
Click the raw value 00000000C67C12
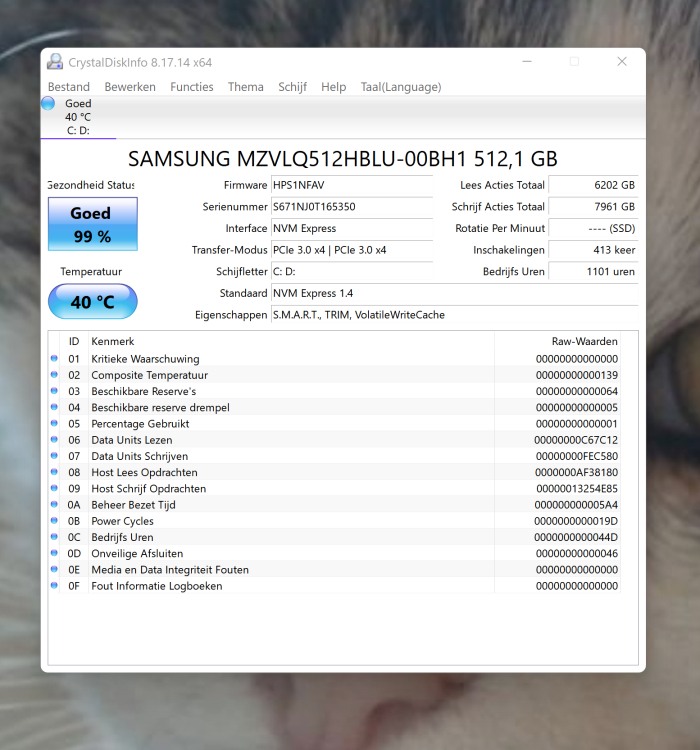coord(576,440)
